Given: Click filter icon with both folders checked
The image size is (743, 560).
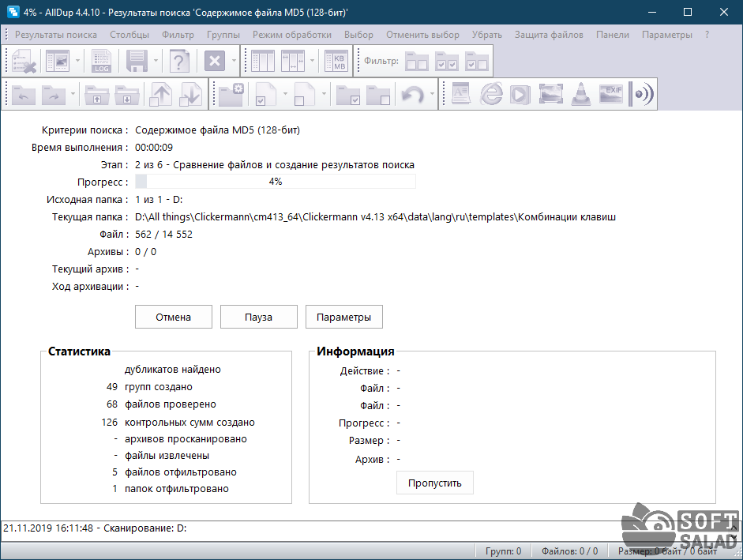Looking at the screenshot, I should click(447, 62).
